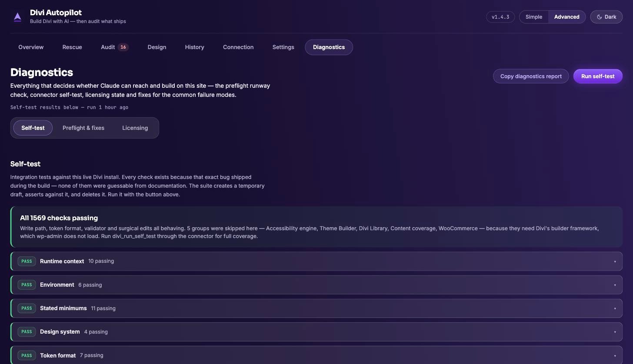Screen dimensions: 633x364
Task: Click '11 passing' count text
Action: point(103,308)
